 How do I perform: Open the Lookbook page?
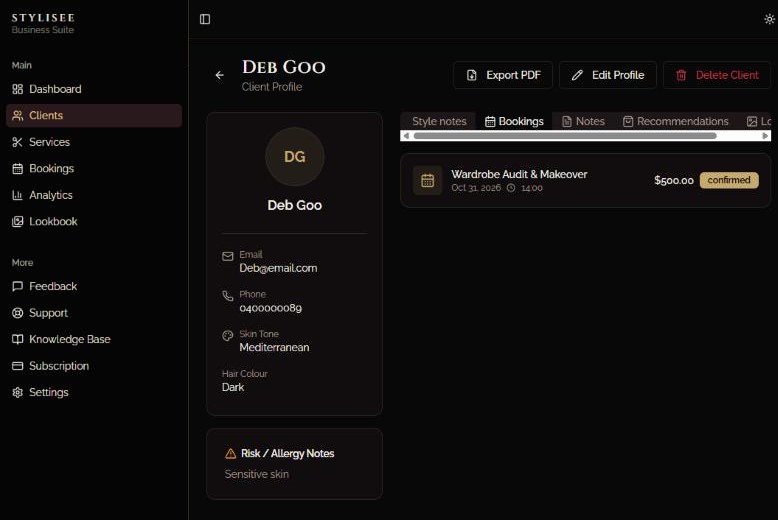click(94, 221)
